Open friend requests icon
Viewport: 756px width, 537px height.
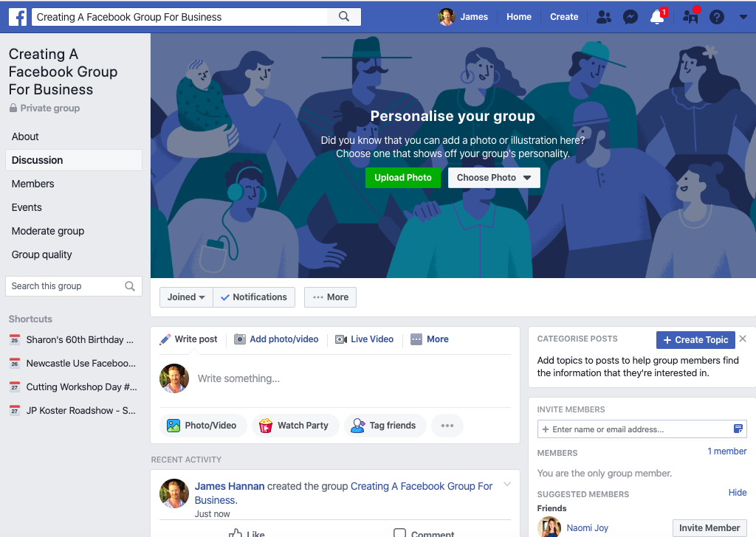(604, 18)
